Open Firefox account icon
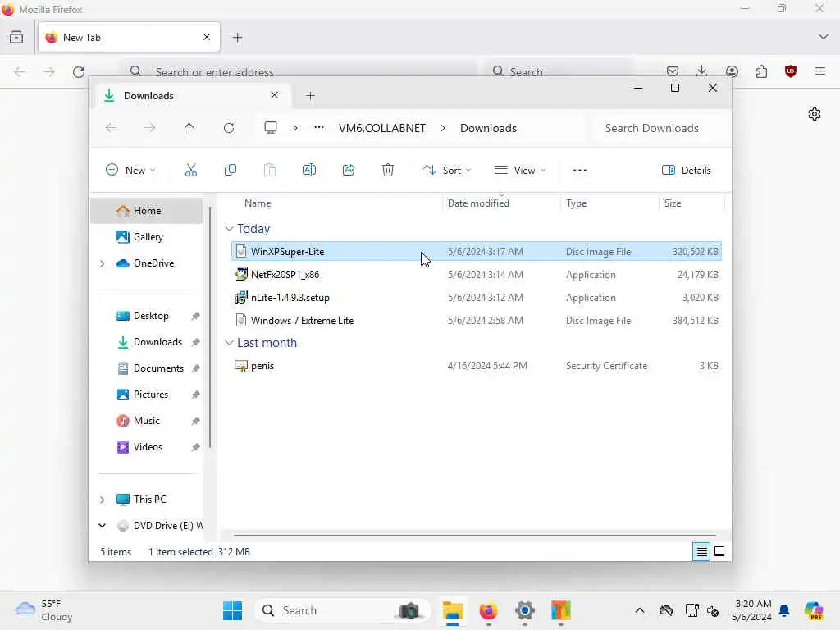 (732, 71)
